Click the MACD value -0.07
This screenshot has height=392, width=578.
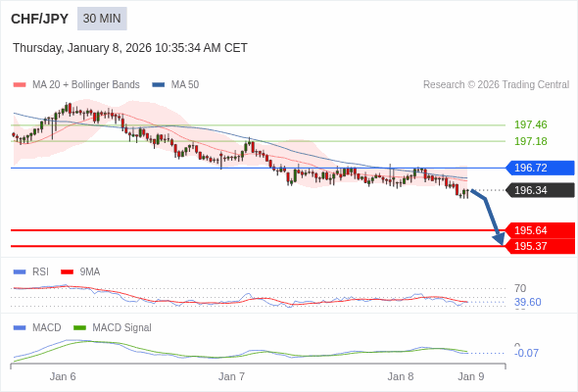coord(526,353)
